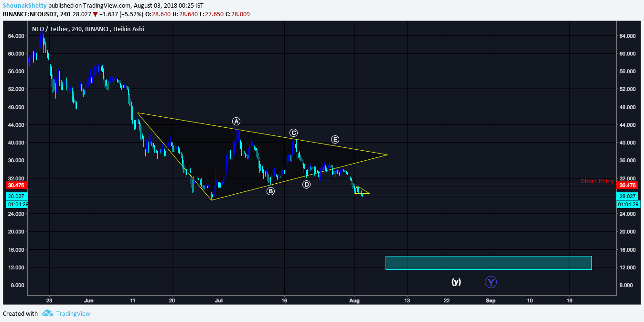Screen dimensions: 644x322
Task: Click the Sep date on time axis
Action: point(491,300)
